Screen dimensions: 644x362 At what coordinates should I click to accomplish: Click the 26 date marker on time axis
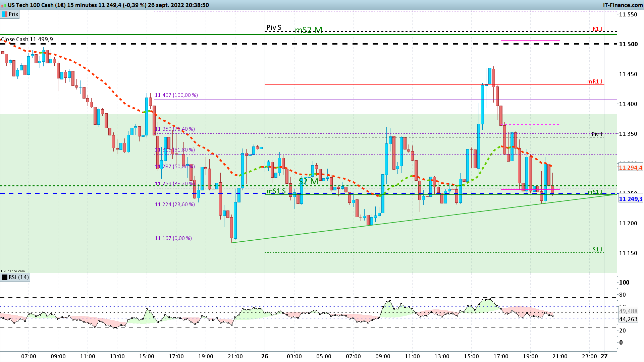[265, 356]
